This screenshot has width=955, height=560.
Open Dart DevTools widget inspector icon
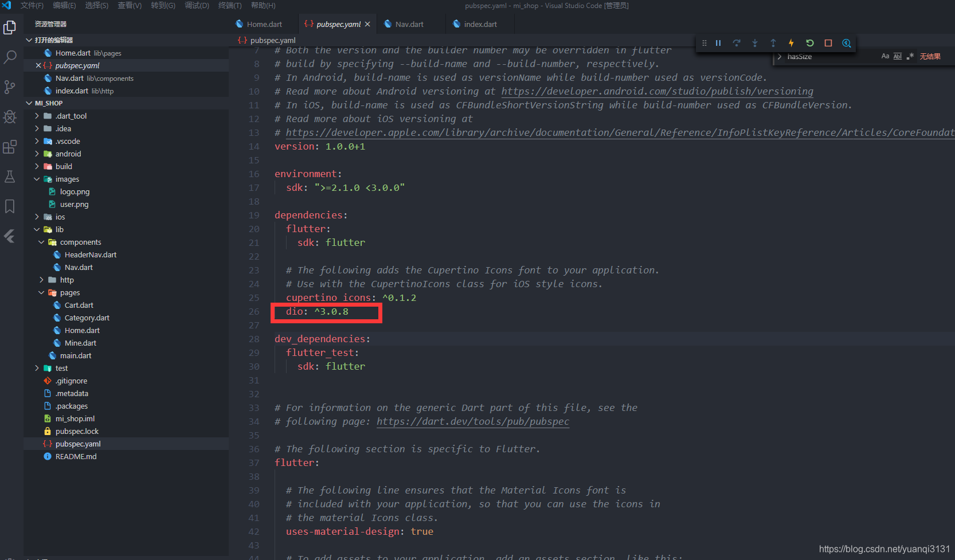[x=847, y=43]
